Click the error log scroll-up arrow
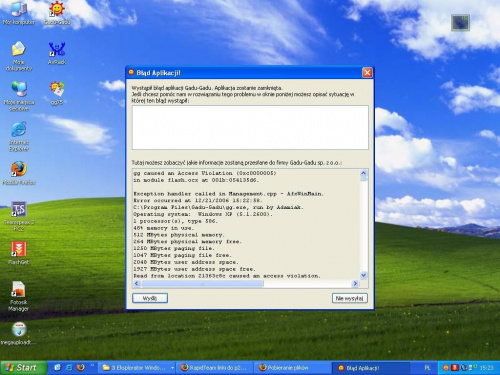 [x=364, y=173]
